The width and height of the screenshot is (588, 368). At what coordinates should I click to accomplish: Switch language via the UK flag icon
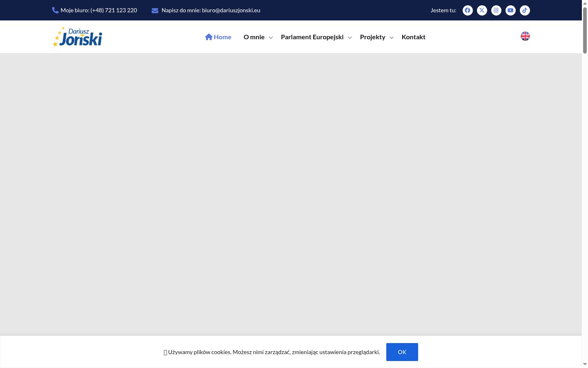(x=525, y=36)
